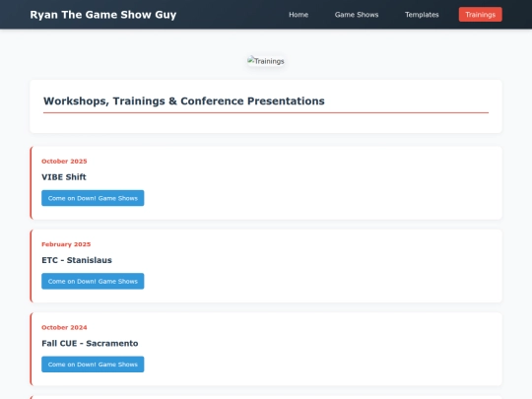Open the Game Shows nav link
The image size is (532, 399).
click(357, 15)
